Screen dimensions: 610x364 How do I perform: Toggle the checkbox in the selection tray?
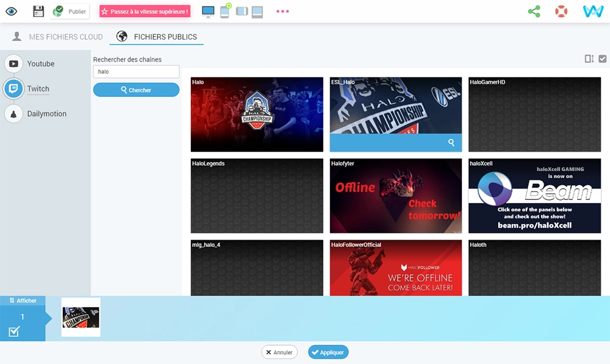pos(15,331)
